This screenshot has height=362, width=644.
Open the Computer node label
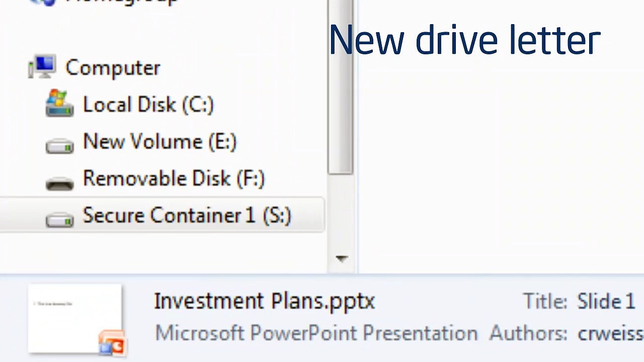click(x=113, y=68)
